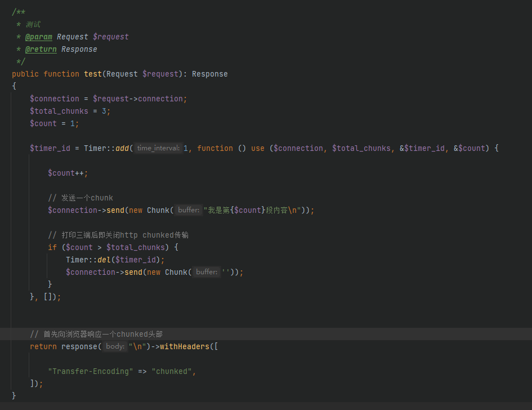Click the closing }, []); line
The height and width of the screenshot is (410, 532).
click(x=46, y=297)
